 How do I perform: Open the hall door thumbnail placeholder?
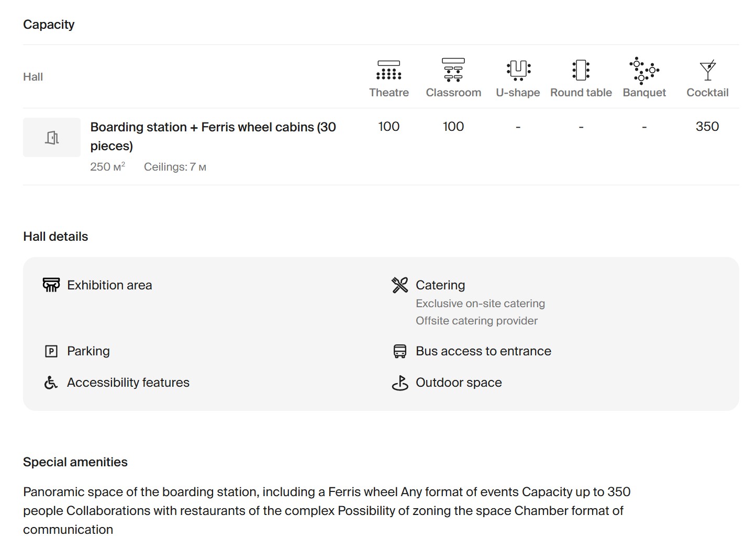point(52,137)
